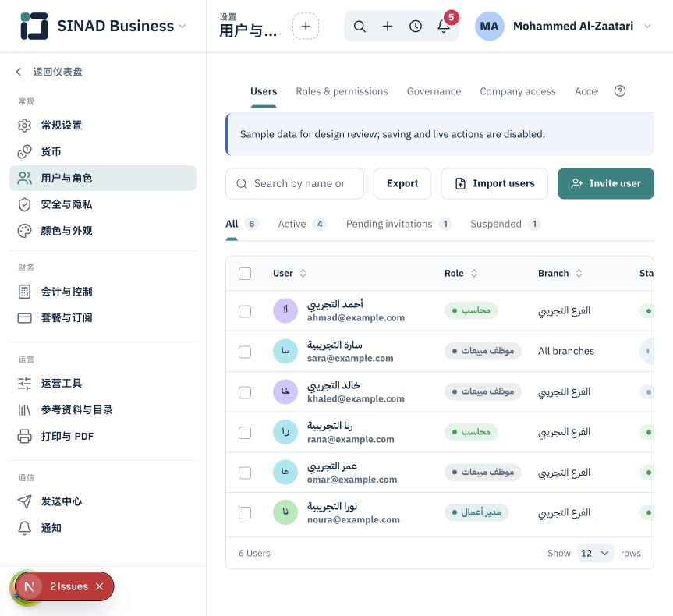Viewport: 673px width, 616px height.
Task: Switch to the Governance tab
Action: click(x=434, y=91)
